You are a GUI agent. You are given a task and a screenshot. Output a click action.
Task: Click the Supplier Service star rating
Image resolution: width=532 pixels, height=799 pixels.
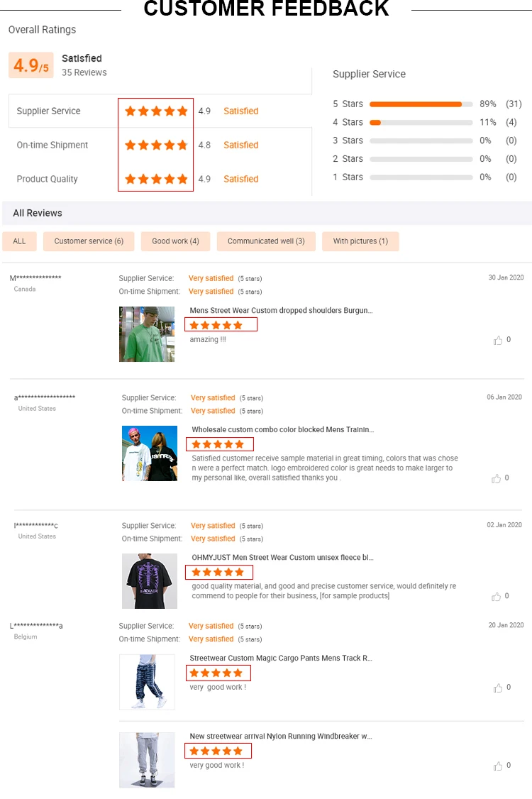[156, 111]
